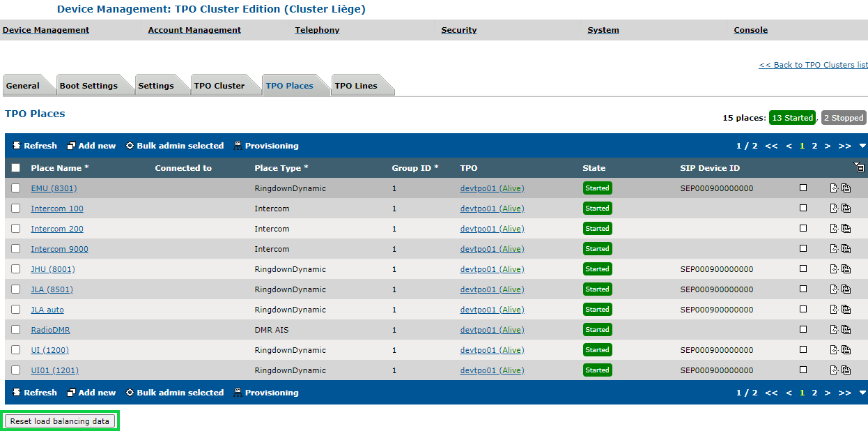Tick the select-all checkbox in table header

[15, 168]
